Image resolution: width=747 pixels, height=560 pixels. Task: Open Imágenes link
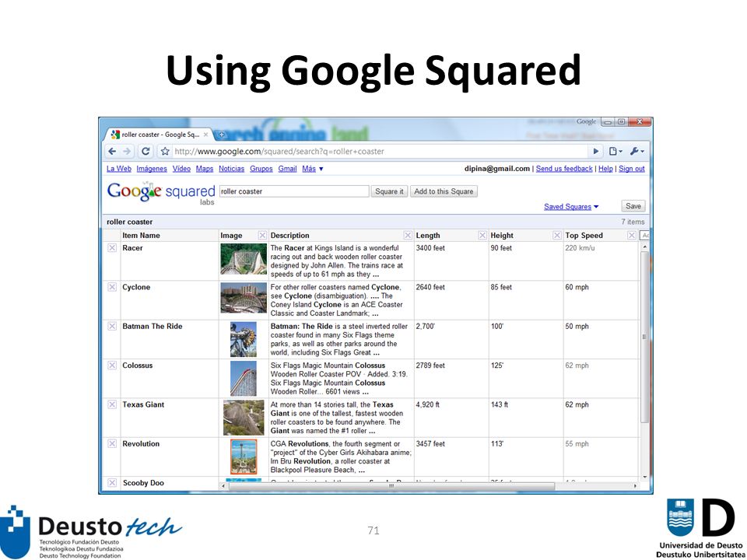[152, 169]
